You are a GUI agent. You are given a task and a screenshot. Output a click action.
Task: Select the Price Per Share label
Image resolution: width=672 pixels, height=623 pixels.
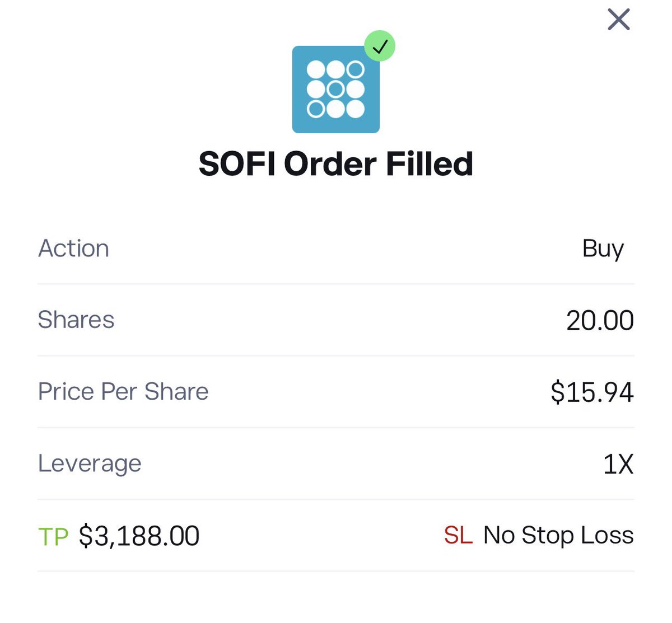click(x=123, y=391)
